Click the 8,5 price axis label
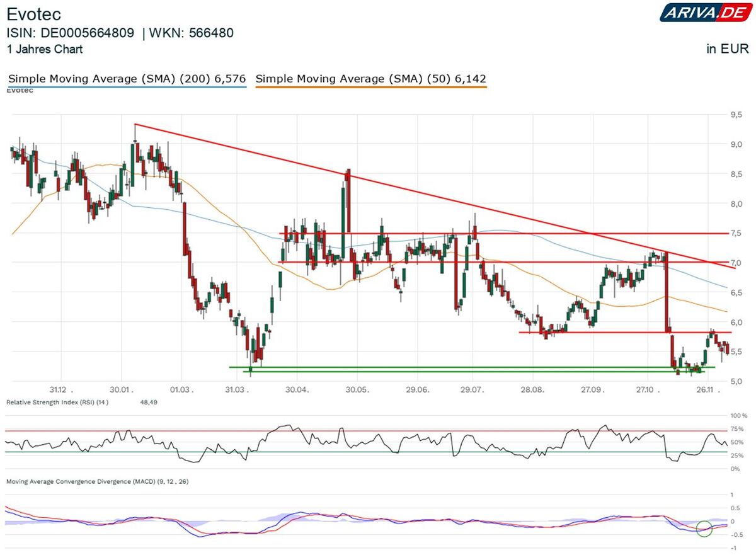The height and width of the screenshot is (555, 756). (x=735, y=175)
